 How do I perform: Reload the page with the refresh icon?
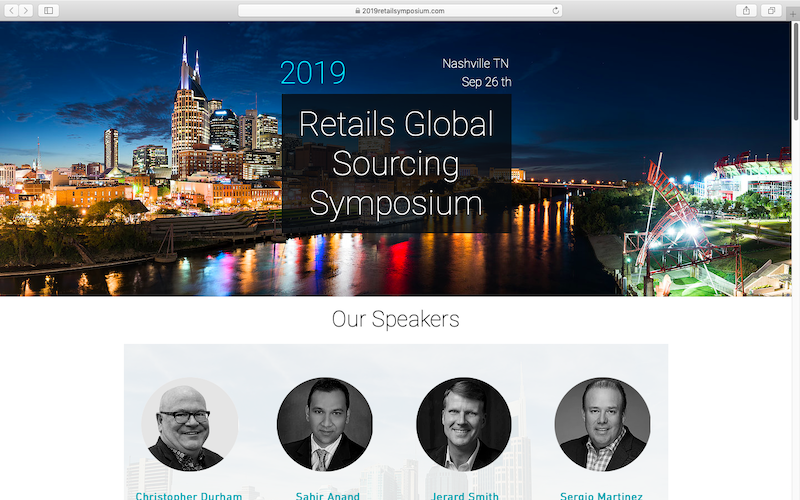555,10
